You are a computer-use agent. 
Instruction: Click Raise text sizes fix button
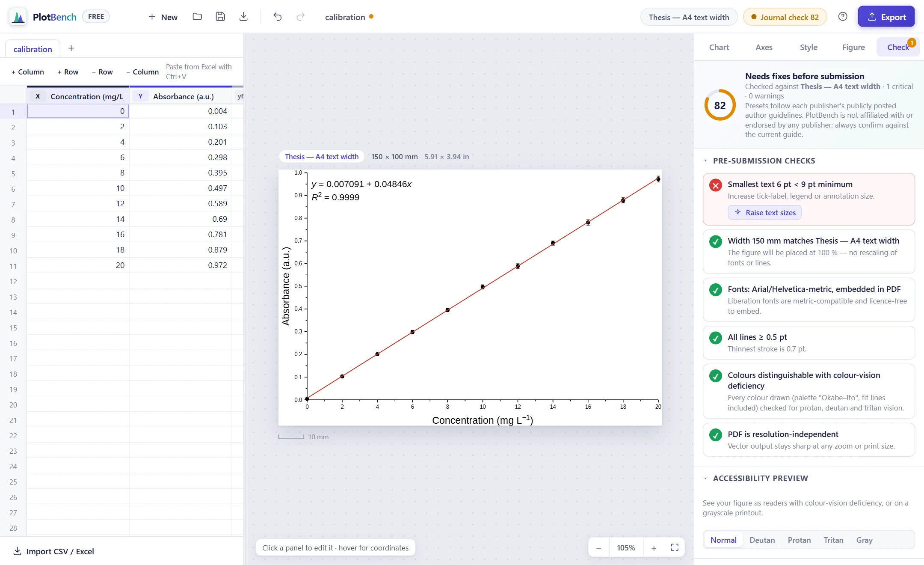[x=765, y=213]
